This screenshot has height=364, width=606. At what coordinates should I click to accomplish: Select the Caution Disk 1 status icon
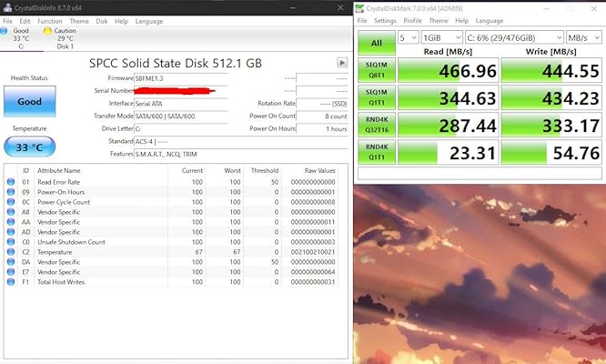click(x=47, y=31)
